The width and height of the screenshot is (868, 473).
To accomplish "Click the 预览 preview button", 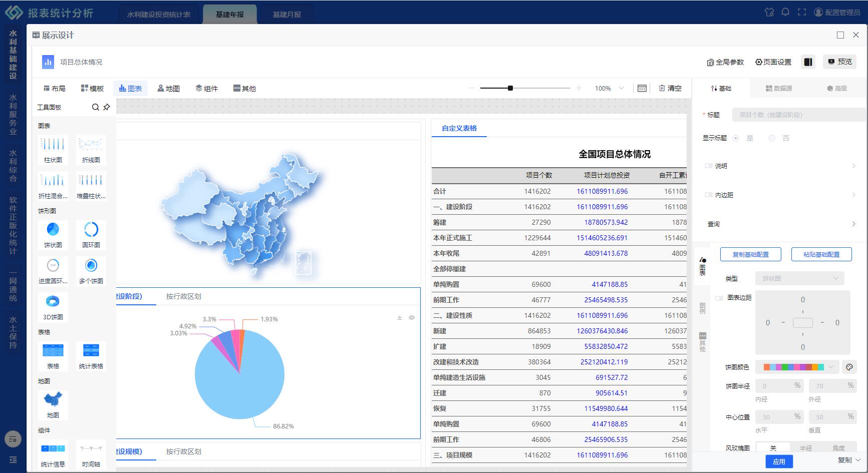I will pos(839,62).
